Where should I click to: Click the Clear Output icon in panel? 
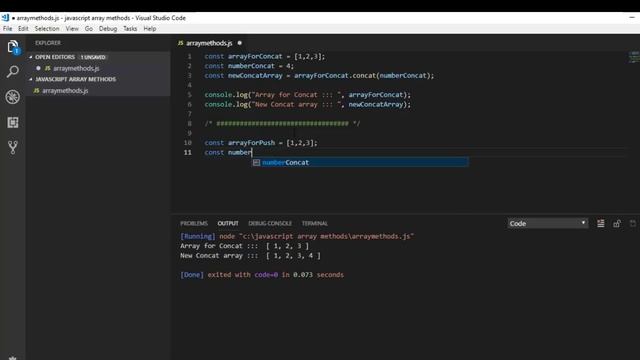point(601,223)
